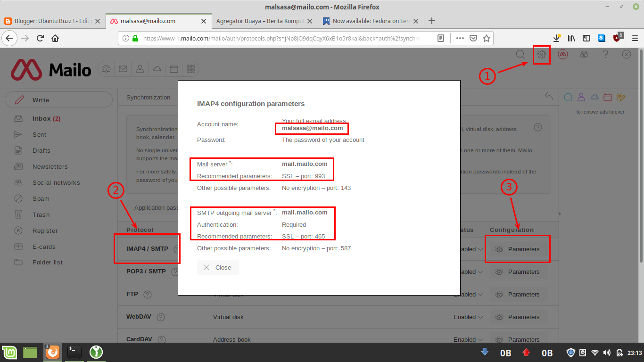The height and width of the screenshot is (362, 644).
Task: Click the Write button
Action: coord(59,100)
